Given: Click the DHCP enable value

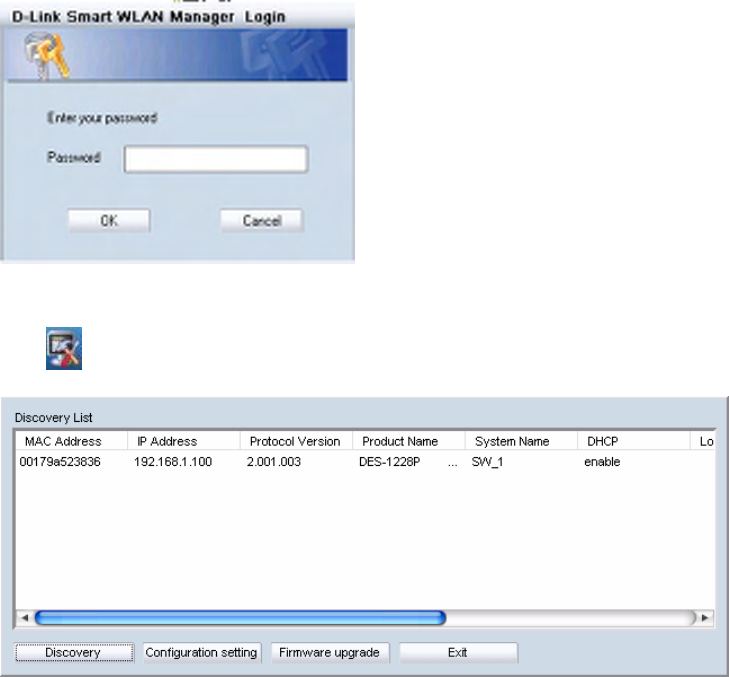Looking at the screenshot, I should [x=602, y=462].
